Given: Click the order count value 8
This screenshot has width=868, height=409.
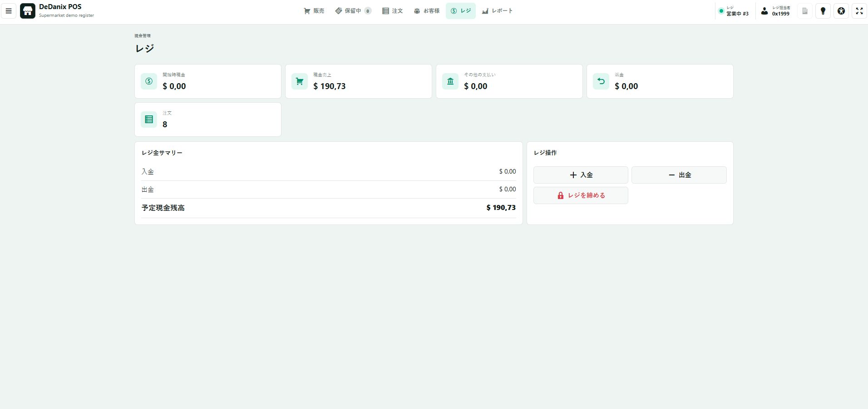Looking at the screenshot, I should [x=165, y=125].
